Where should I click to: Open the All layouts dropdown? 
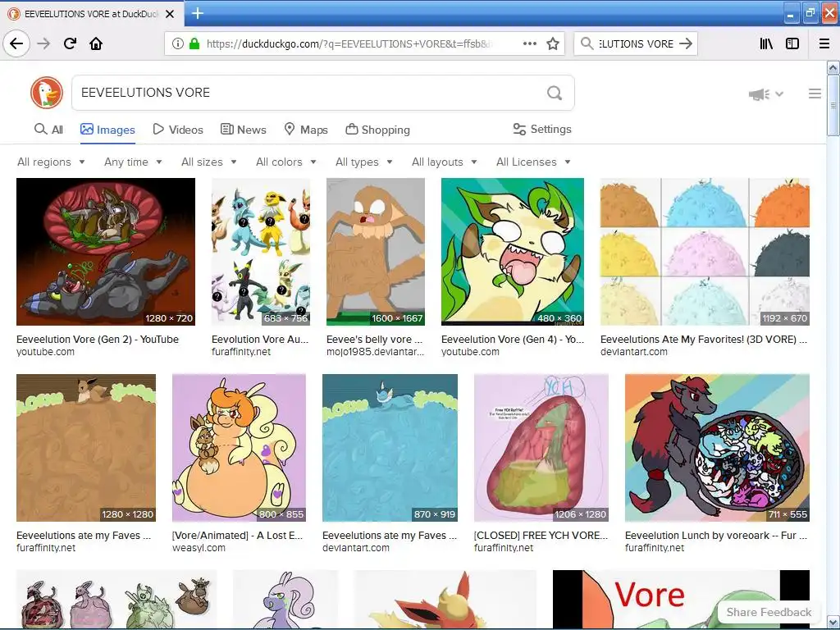tap(444, 162)
